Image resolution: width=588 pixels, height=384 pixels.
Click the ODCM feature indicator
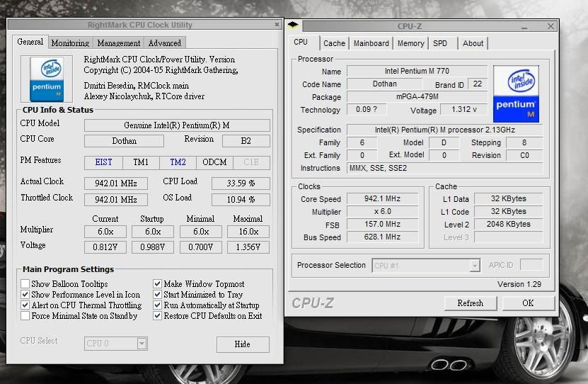214,162
